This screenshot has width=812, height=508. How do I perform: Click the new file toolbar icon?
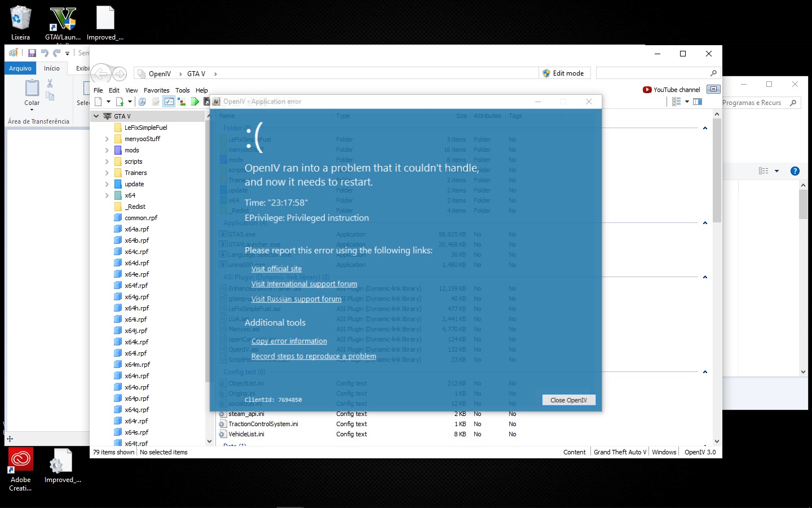[98, 102]
